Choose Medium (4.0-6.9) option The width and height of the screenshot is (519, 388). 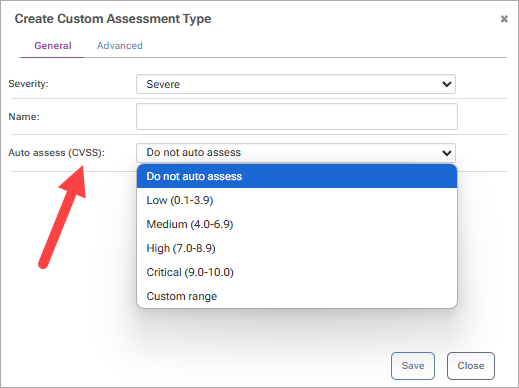click(x=297, y=224)
